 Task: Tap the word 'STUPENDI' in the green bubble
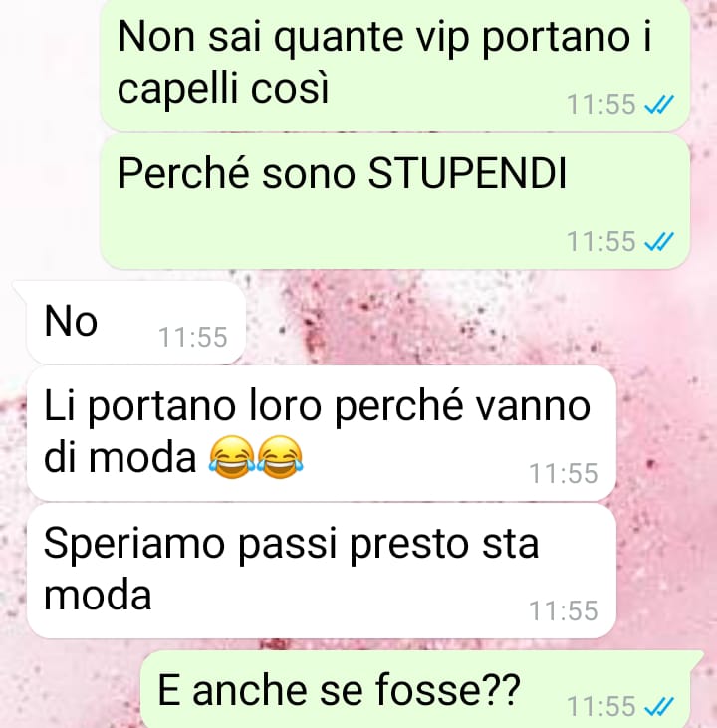(467, 174)
